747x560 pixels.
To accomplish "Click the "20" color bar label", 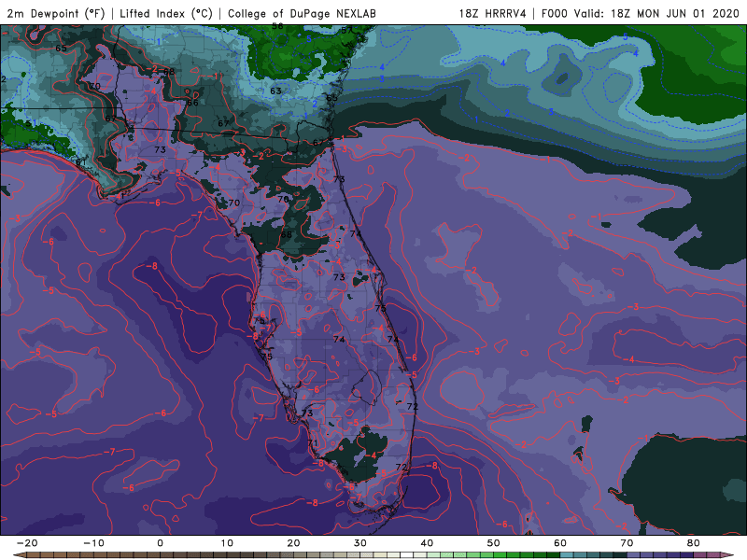I will 293,543.
